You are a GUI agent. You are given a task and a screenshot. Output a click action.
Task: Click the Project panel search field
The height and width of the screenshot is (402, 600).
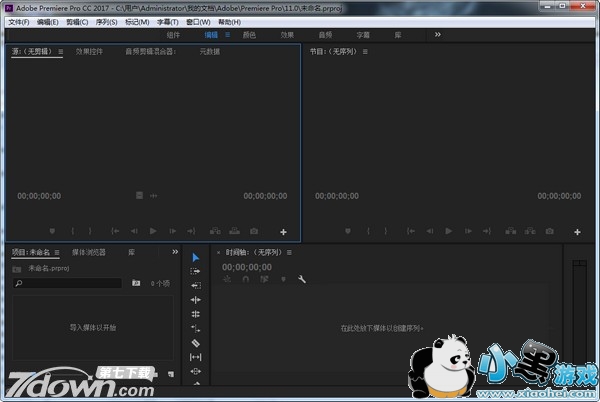pos(70,283)
